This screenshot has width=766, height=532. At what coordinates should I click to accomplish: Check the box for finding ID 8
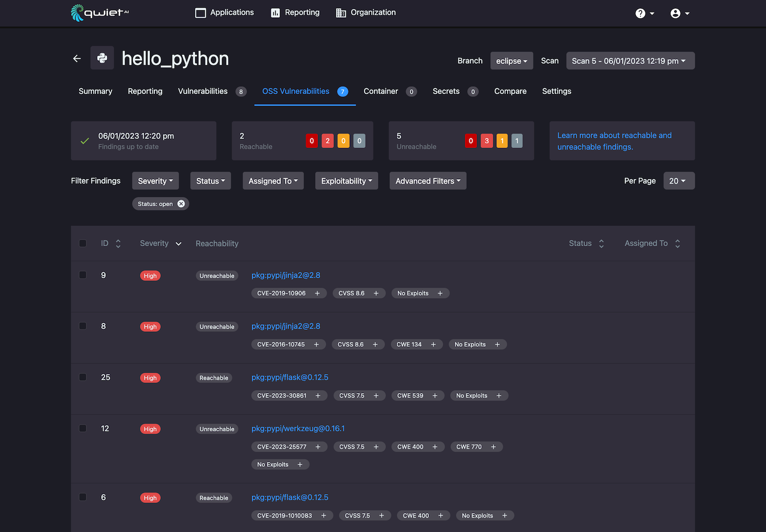83,326
